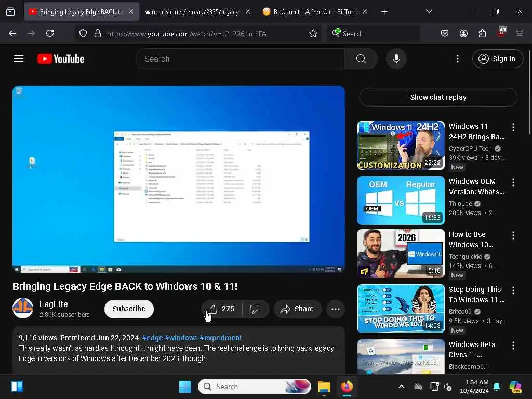Viewport: 532px width, 399px height.
Task: Open widgets icon on taskbar left
Action: [17, 387]
